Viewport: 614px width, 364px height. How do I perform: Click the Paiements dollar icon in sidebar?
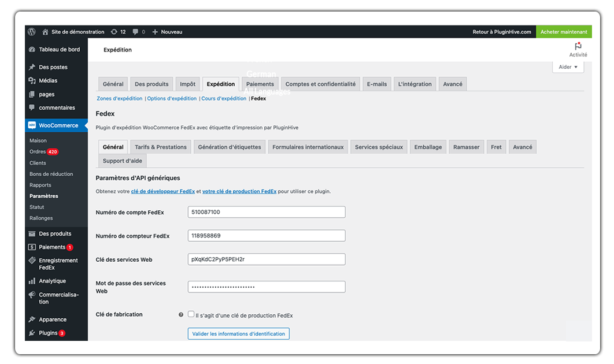[x=32, y=247]
